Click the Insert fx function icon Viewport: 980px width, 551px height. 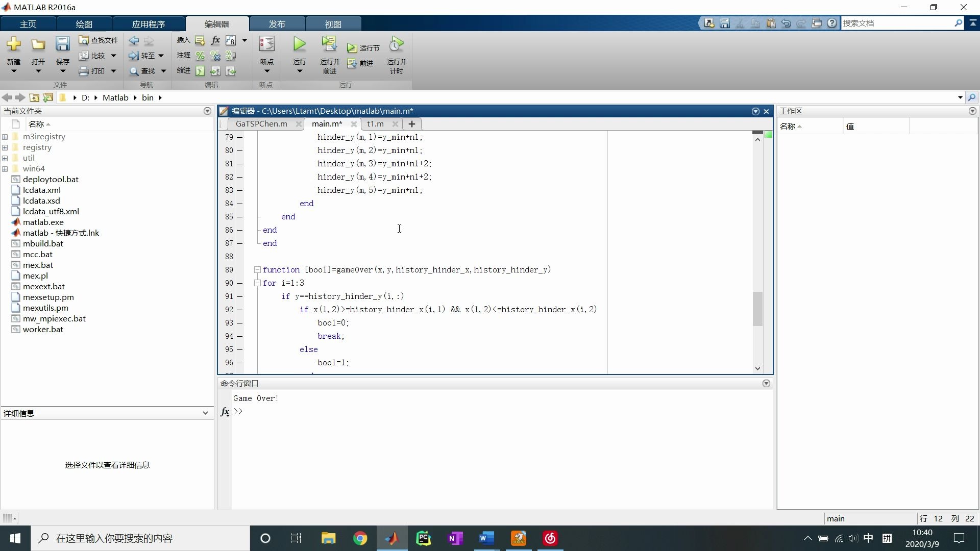click(215, 40)
